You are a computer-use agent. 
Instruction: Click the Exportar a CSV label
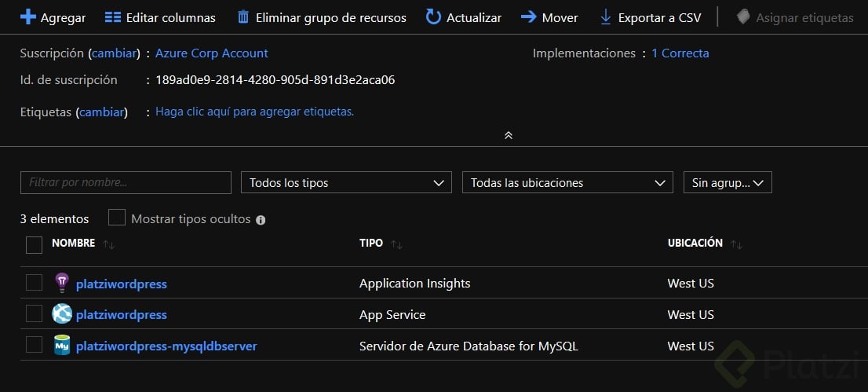(x=659, y=18)
